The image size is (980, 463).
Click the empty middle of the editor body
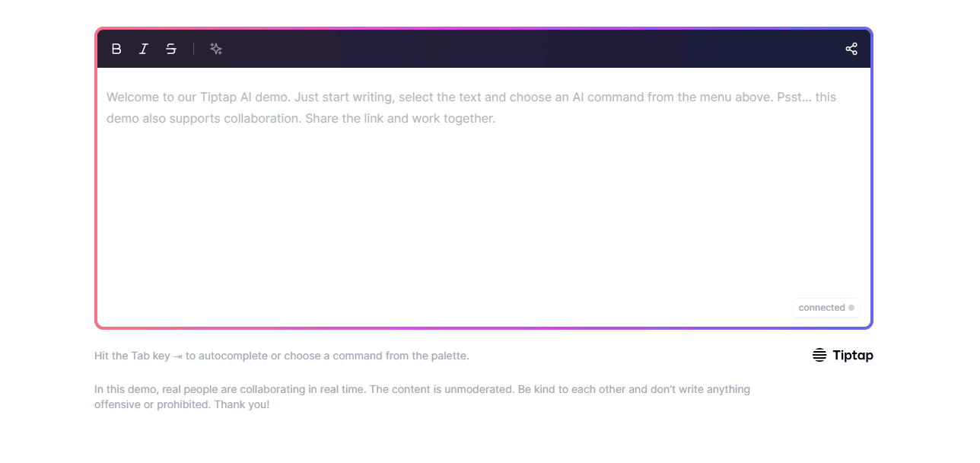click(484, 213)
